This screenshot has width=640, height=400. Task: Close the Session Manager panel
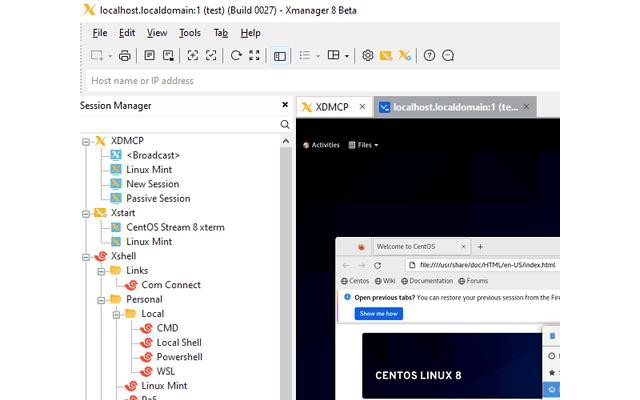pyautogui.click(x=285, y=105)
